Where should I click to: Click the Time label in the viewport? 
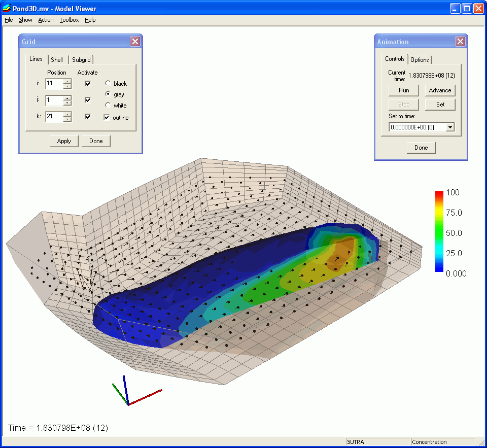pyautogui.click(x=58, y=428)
